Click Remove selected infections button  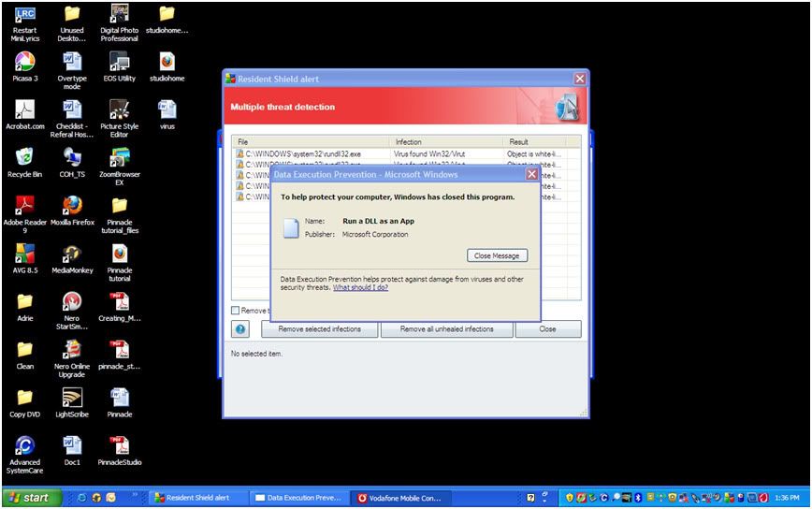coord(320,328)
